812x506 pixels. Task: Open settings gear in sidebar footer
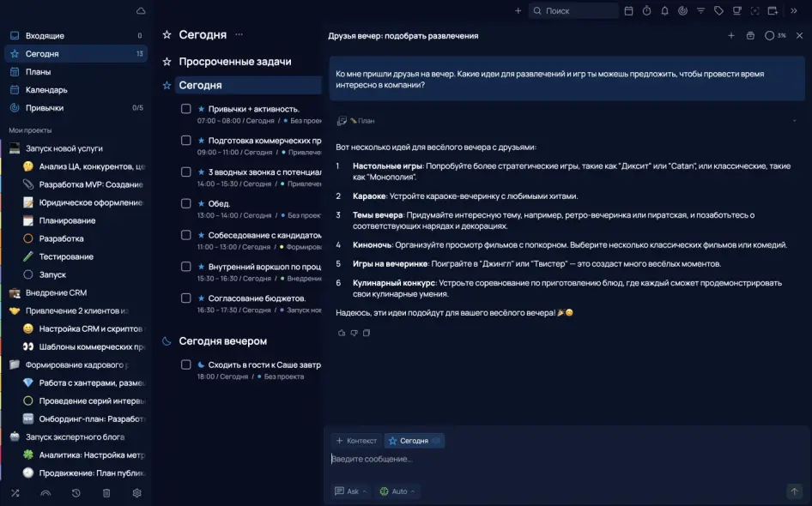[x=136, y=493]
